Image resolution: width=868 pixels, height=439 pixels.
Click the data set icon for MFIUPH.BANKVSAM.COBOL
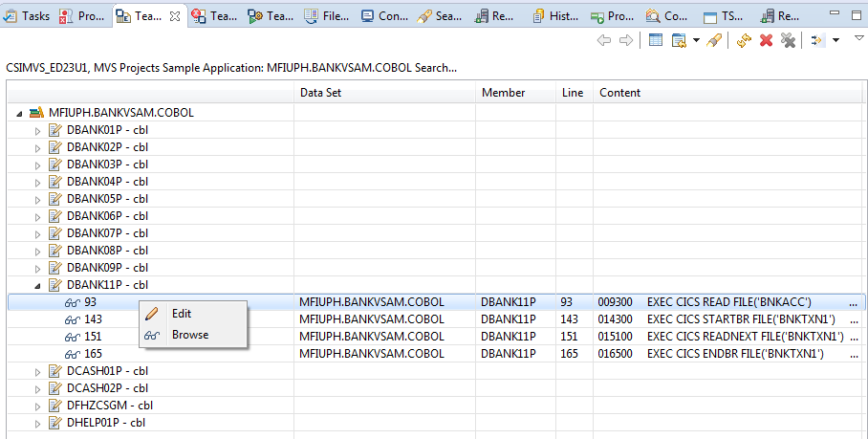[36, 112]
